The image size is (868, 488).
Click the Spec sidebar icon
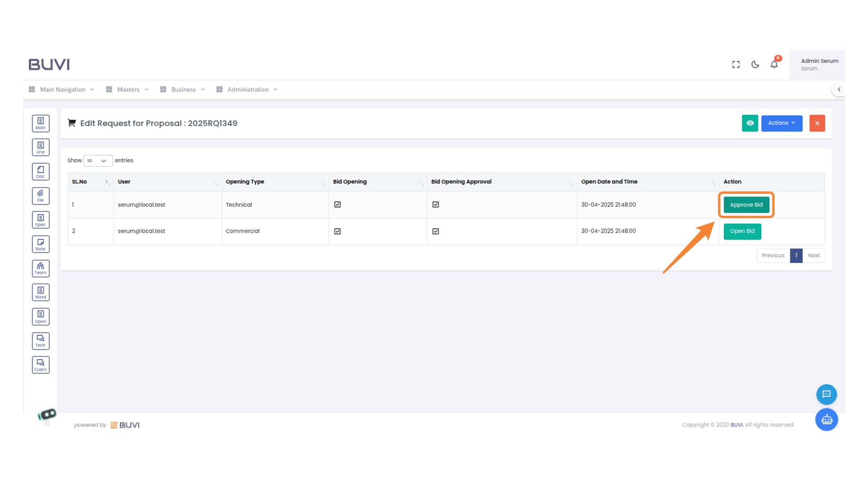(41, 220)
